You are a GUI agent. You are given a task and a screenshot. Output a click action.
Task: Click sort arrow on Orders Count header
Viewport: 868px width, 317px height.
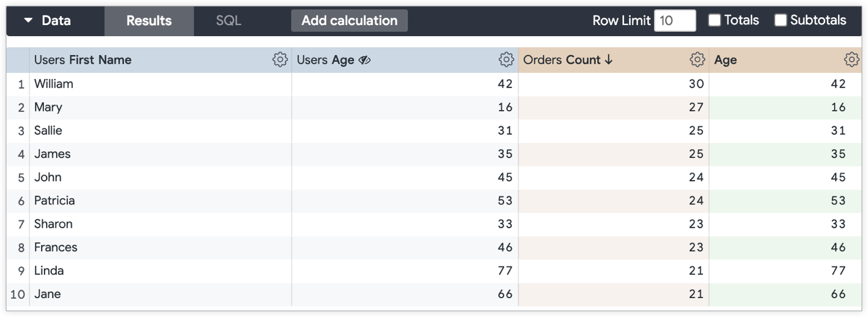pos(608,60)
